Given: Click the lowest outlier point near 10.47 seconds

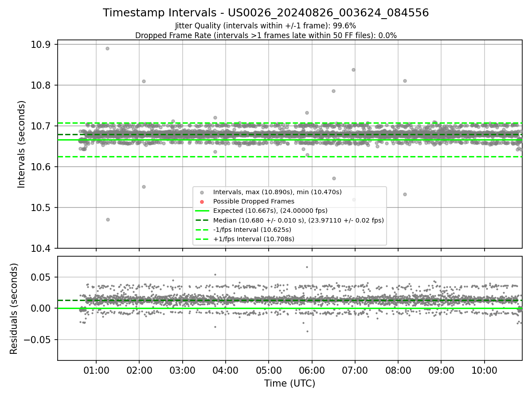Looking at the screenshot, I should (x=108, y=219).
